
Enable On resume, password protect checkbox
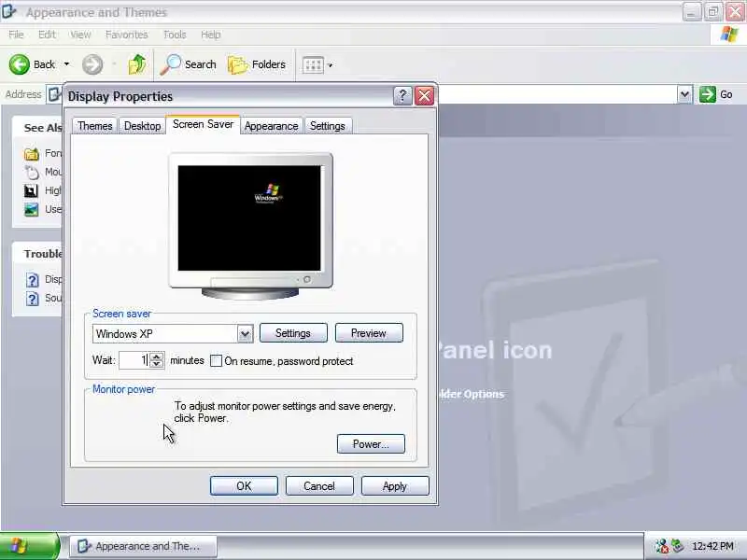point(216,361)
